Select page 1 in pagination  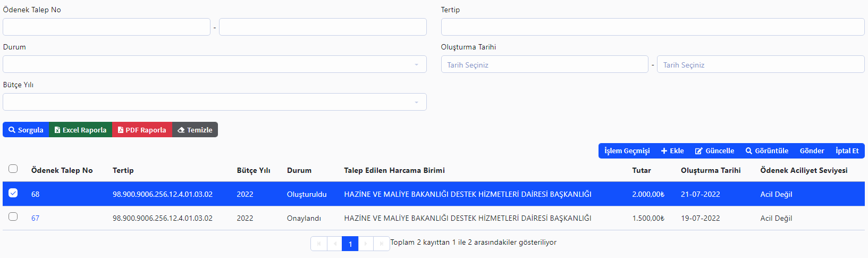350,244
